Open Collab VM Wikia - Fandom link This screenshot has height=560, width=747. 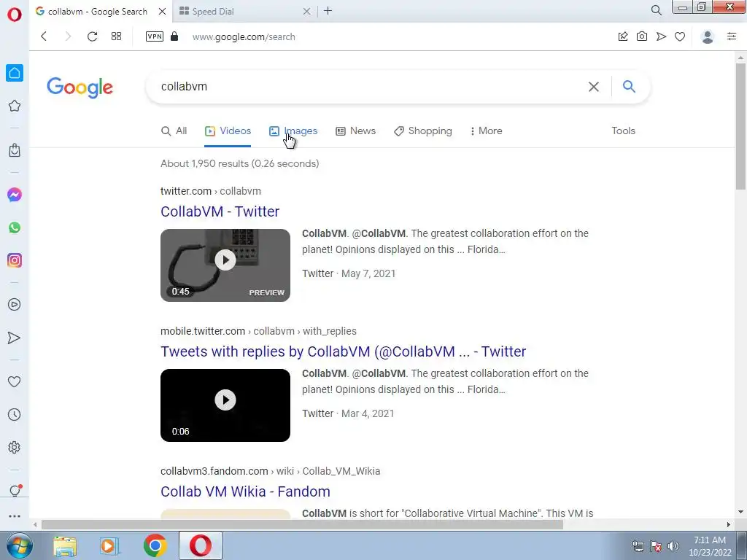[x=245, y=491]
